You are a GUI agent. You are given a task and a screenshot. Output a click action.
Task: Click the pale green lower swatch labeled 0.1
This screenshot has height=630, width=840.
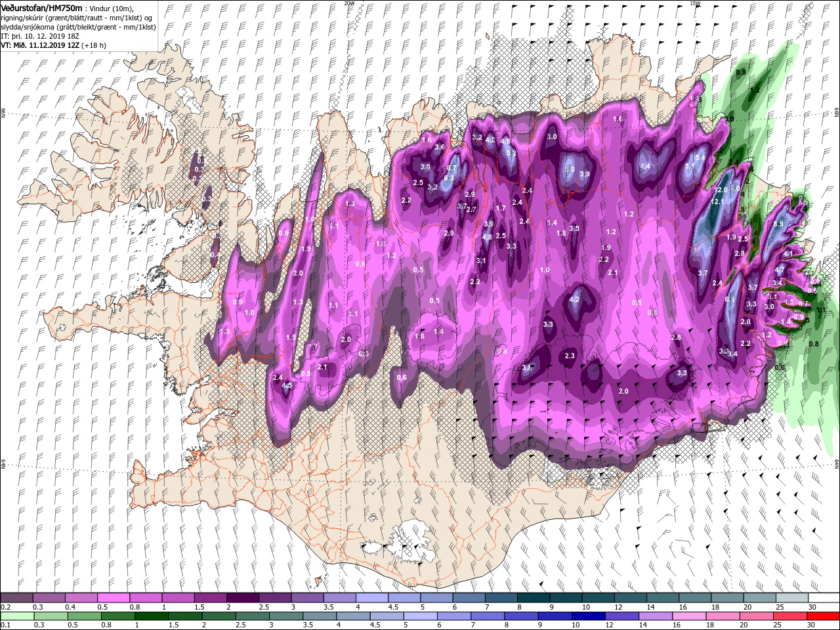click(16, 616)
